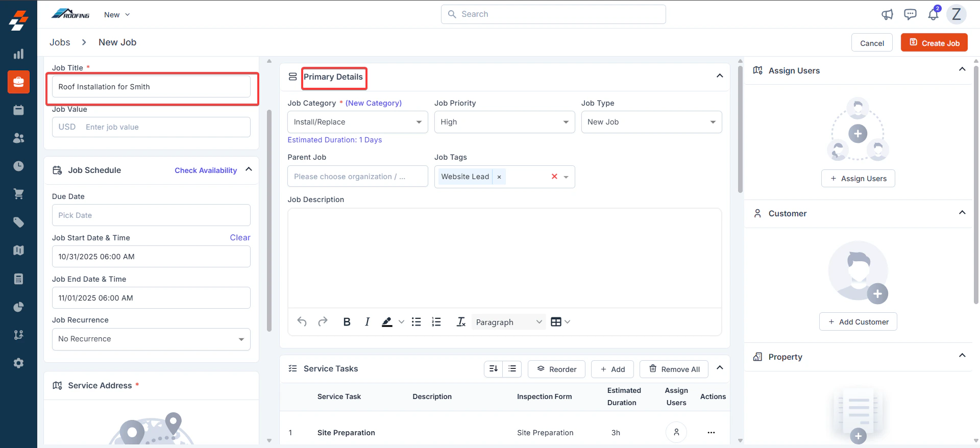Insert a bulleted list

(x=416, y=322)
